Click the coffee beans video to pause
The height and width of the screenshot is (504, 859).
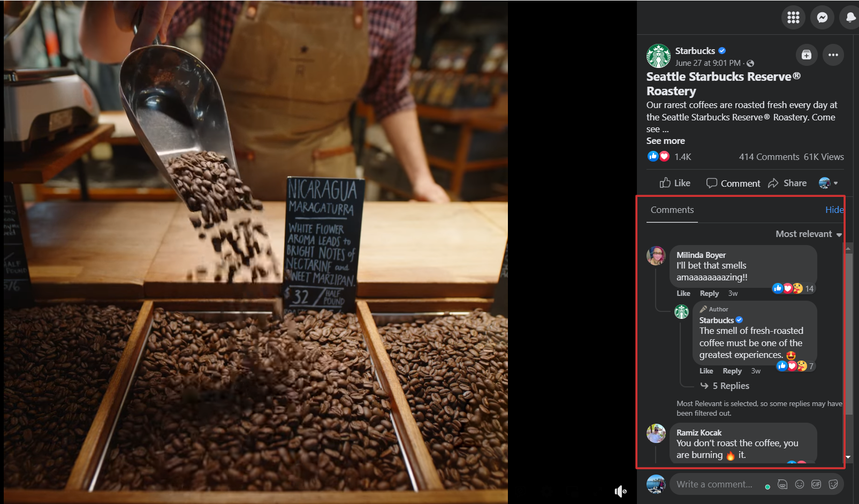256,252
